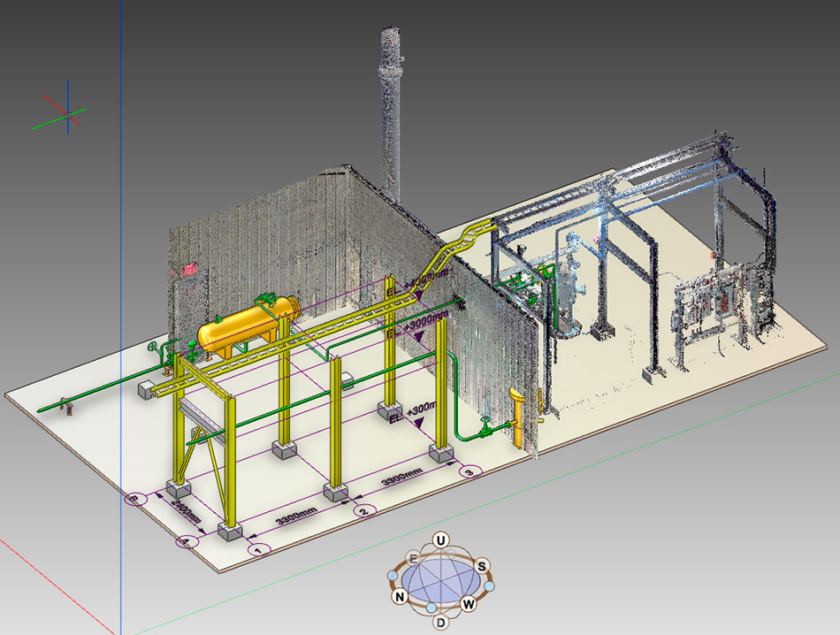Switch to the D (Down) compass view

[x=441, y=623]
